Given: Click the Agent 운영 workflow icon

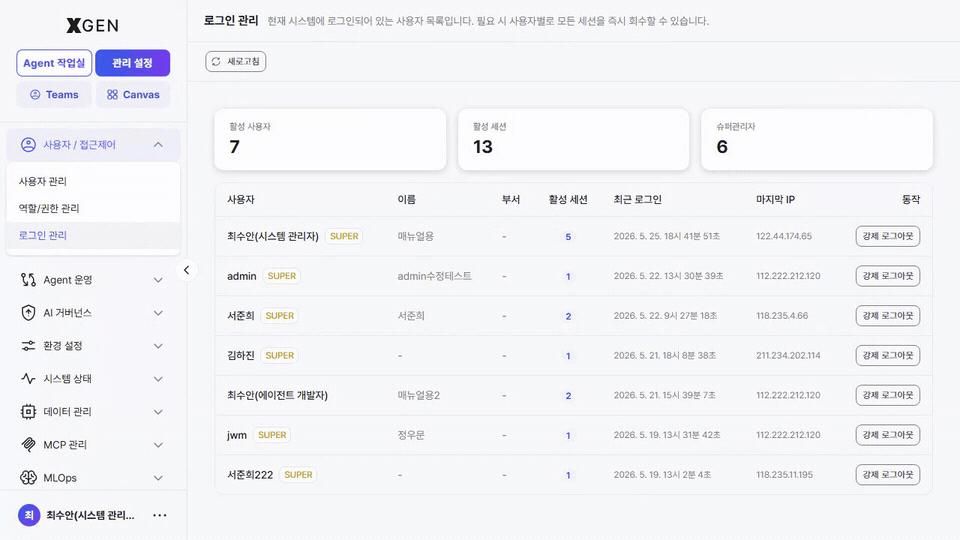Looking at the screenshot, I should (28, 280).
